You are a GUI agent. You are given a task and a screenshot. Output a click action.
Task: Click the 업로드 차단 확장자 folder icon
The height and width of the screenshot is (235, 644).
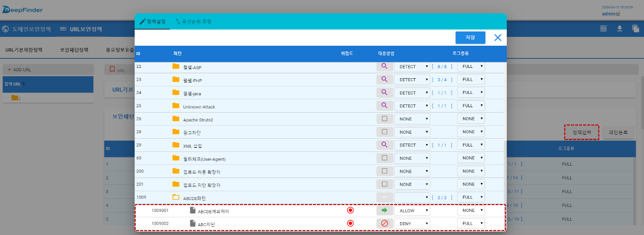(x=176, y=184)
